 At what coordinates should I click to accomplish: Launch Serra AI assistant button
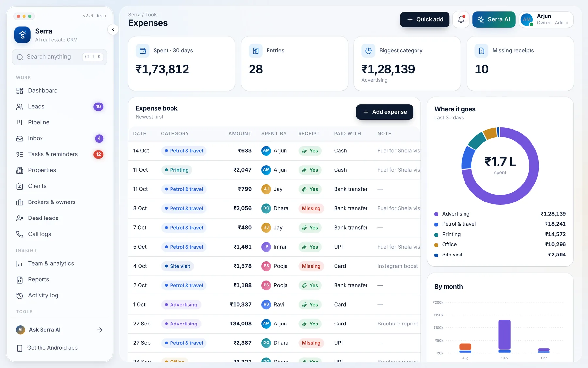[494, 20]
